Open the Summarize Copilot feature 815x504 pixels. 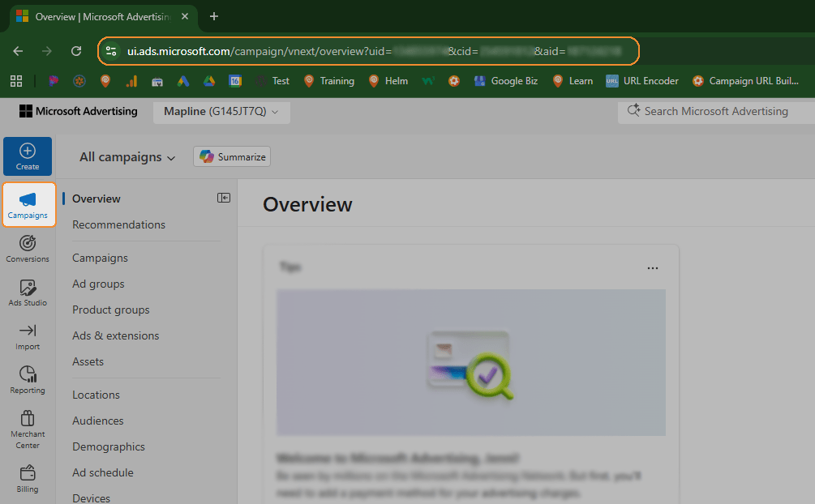click(231, 156)
